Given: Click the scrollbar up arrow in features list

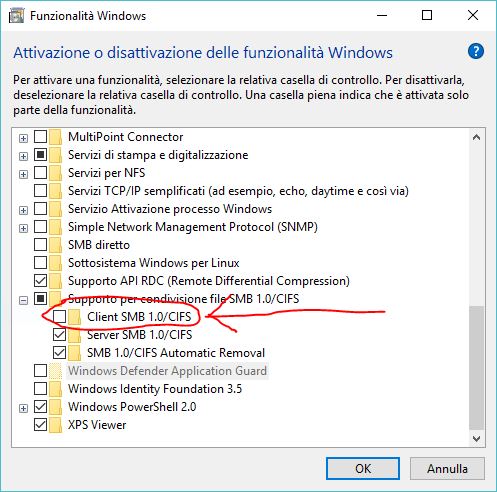Looking at the screenshot, I should coord(477,137).
